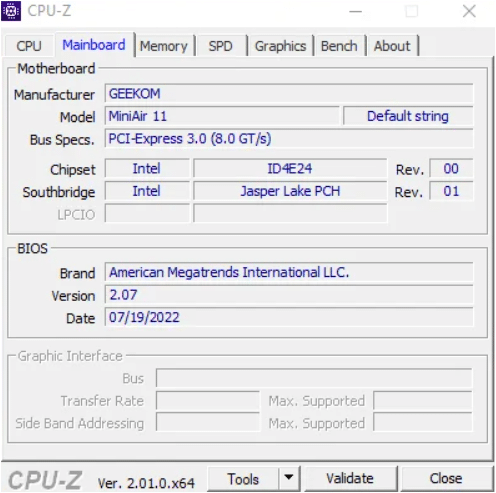This screenshot has width=496, height=493.
Task: Click the Tools button
Action: (243, 479)
